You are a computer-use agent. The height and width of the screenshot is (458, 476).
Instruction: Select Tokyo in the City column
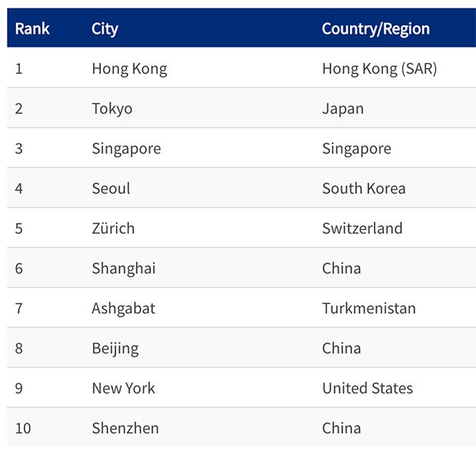click(112, 109)
